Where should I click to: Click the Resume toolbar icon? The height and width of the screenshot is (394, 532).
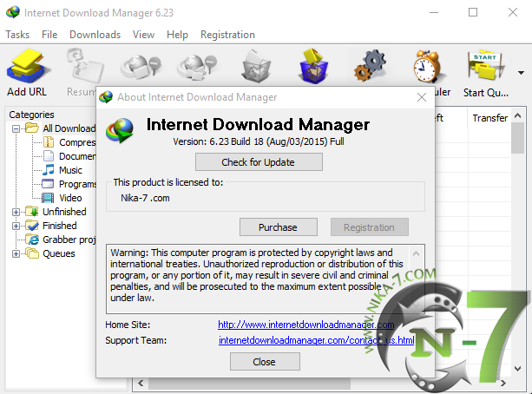pos(85,65)
